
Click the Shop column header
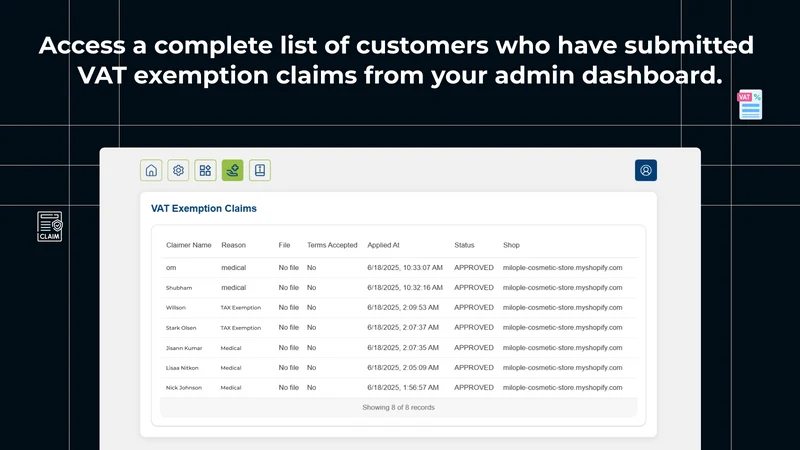tap(511, 245)
